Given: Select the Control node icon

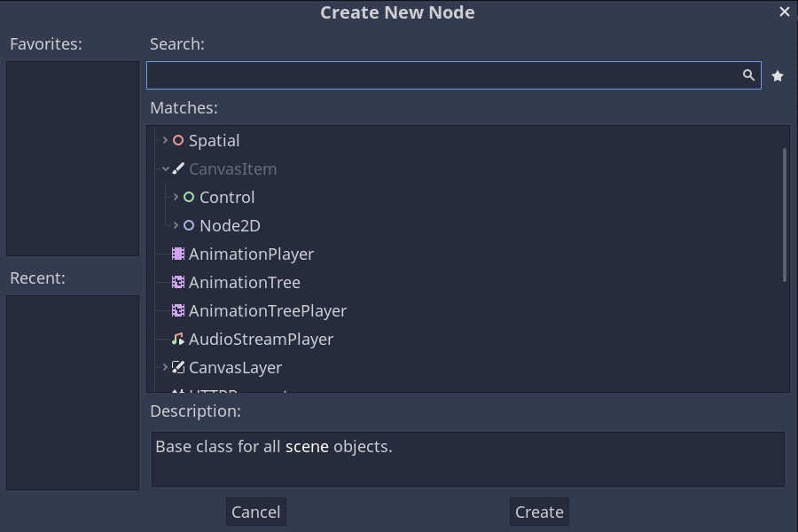Looking at the screenshot, I should click(189, 197).
